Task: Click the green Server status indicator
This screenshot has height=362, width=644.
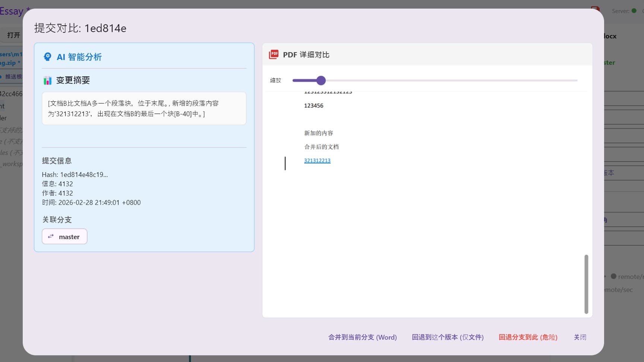Action: click(634, 11)
